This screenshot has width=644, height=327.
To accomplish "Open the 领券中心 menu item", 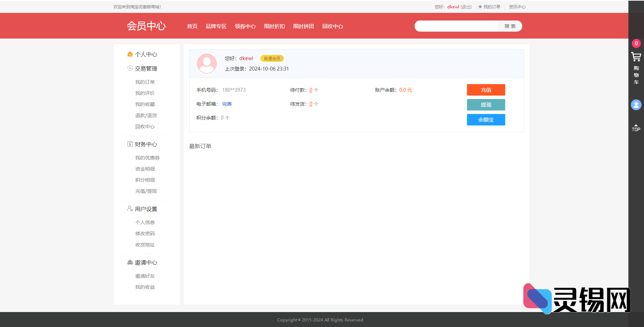I will pos(245,26).
